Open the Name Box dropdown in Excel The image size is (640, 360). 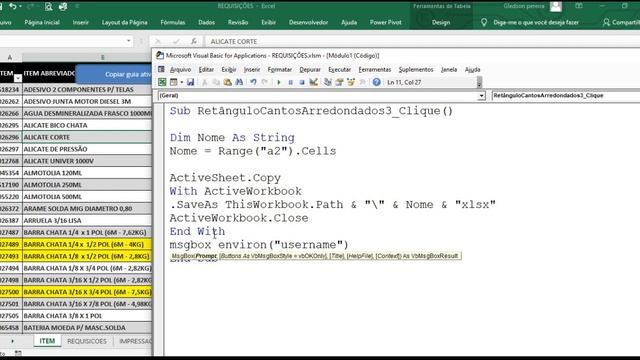[129, 41]
